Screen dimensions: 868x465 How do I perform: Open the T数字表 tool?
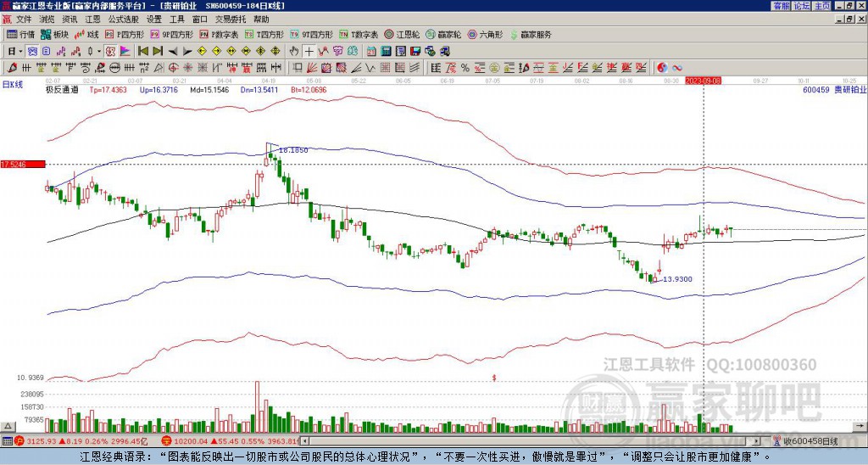pos(359,34)
